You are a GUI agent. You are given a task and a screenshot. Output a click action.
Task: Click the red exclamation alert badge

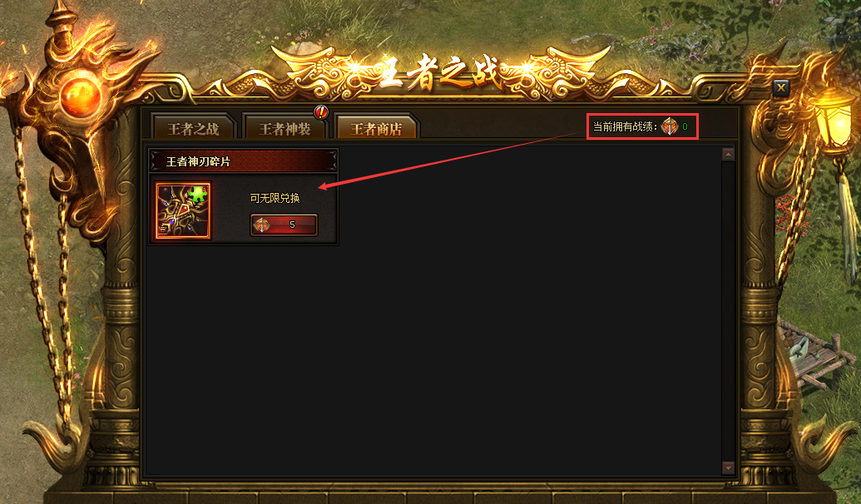321,112
